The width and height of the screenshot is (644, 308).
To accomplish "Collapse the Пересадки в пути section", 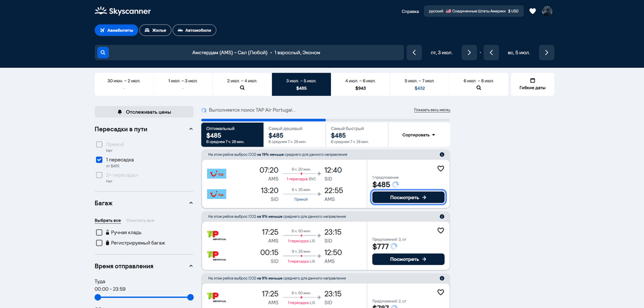I will coord(191,129).
